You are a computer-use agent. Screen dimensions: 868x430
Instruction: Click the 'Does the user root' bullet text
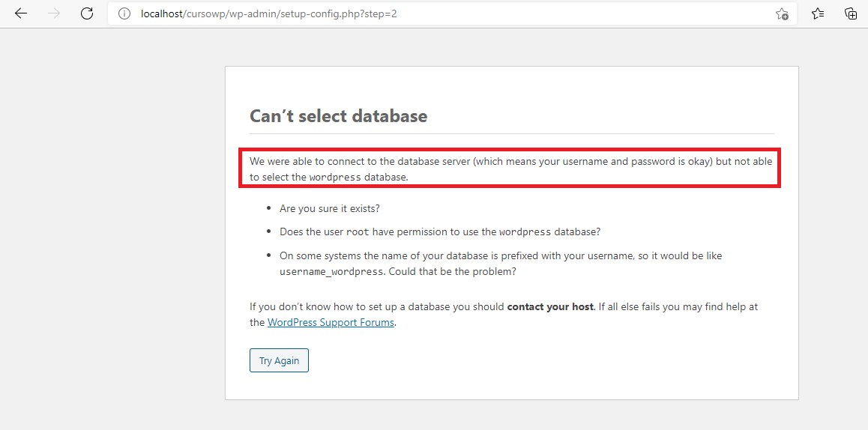pyautogui.click(x=439, y=232)
